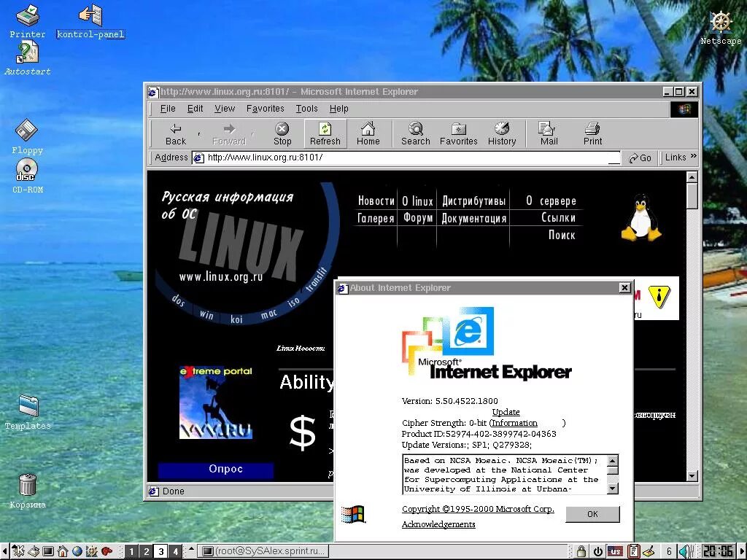This screenshot has width=747, height=560.
Task: Print the page with the Print button
Action: click(x=592, y=134)
